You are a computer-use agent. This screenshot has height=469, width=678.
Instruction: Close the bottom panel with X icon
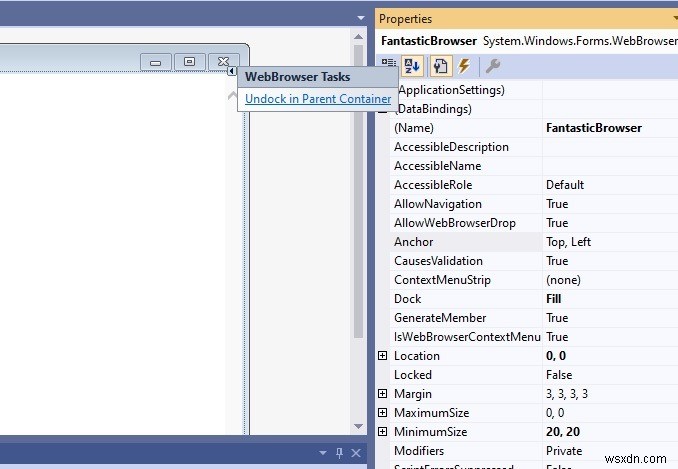pos(356,453)
